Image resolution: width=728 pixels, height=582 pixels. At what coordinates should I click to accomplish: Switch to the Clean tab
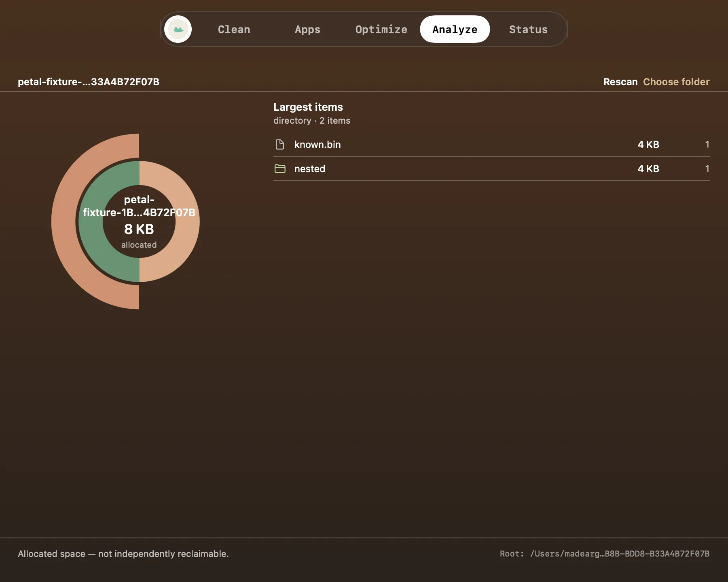pyautogui.click(x=234, y=29)
